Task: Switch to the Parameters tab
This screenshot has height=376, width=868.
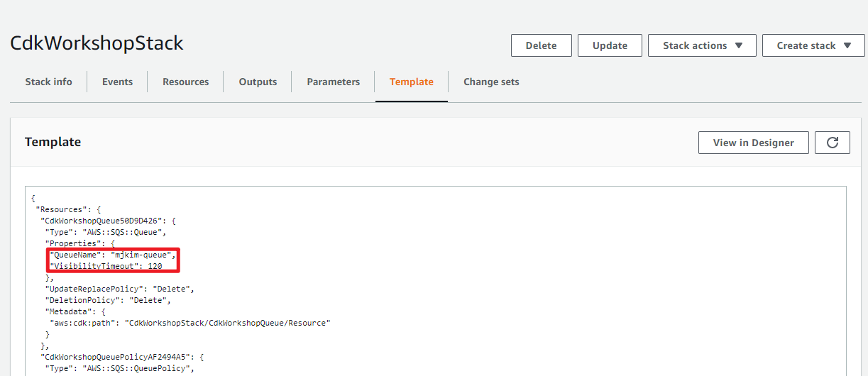Action: pyautogui.click(x=333, y=82)
